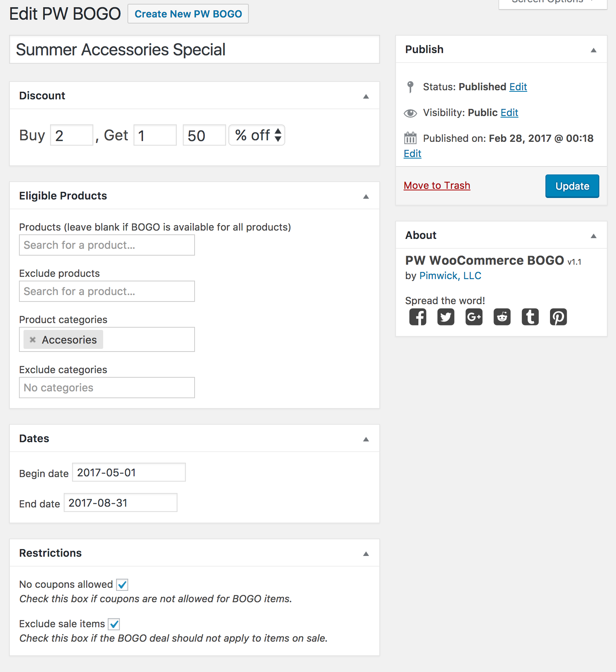
Task: Share on Facebook icon
Action: pyautogui.click(x=418, y=317)
